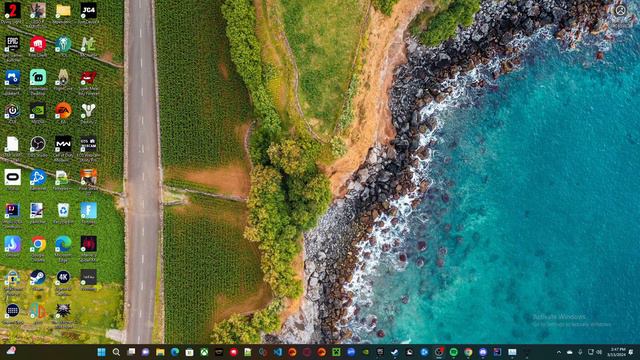Open the Fortnite desktop shortcut
This screenshot has height=360, width=640.
89,211
